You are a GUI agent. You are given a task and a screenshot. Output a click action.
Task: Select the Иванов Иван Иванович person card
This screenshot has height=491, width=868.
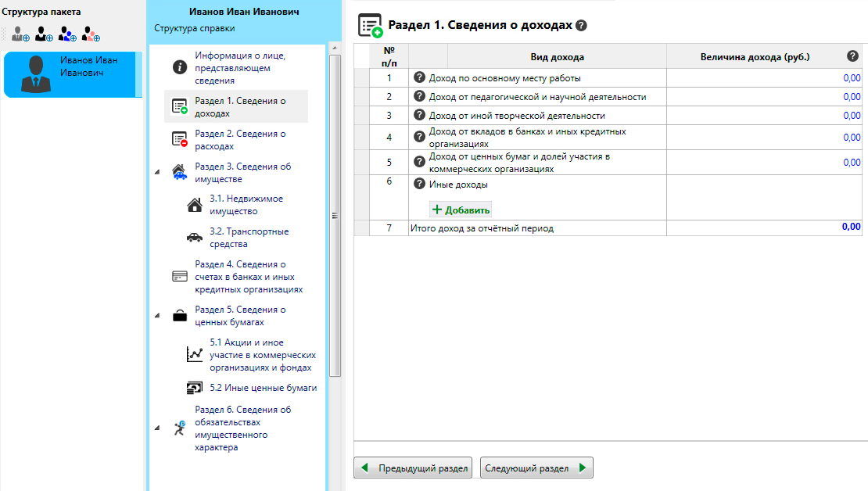73,74
